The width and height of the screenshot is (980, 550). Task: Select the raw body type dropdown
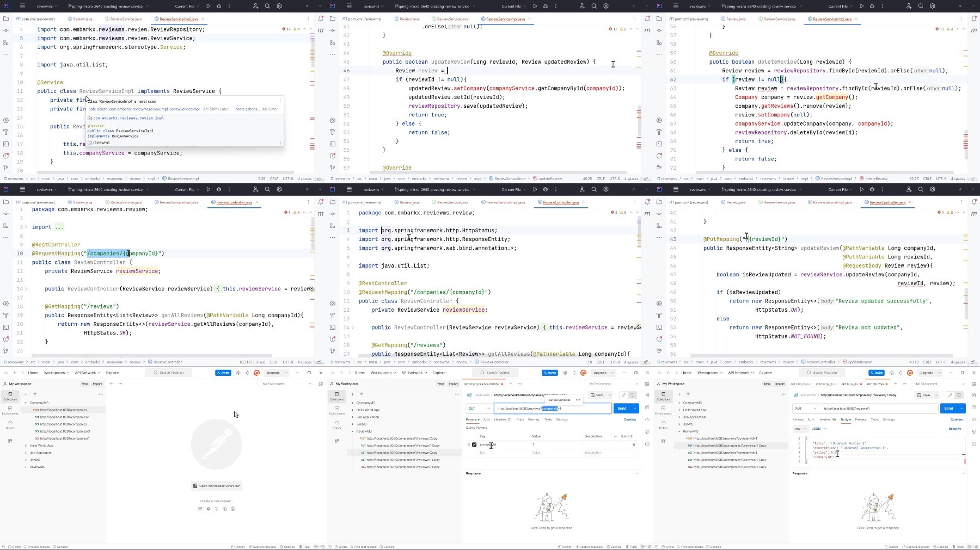(800, 429)
